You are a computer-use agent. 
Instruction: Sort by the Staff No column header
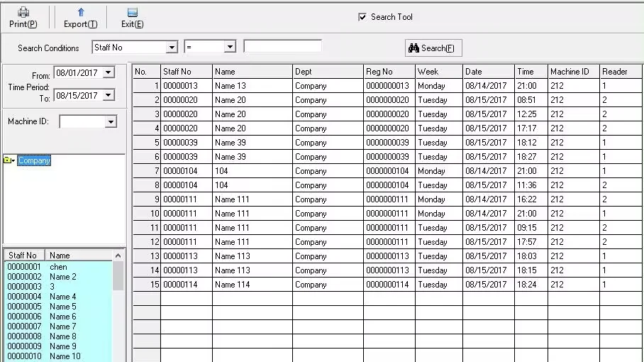coord(187,72)
